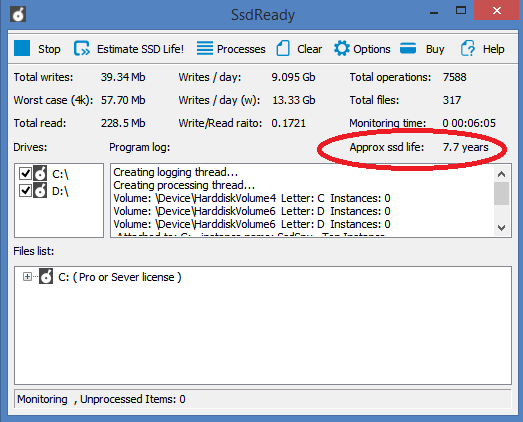Viewport: 523px width, 422px height.
Task: Click the Estimate SSD Life icon
Action: tap(82, 48)
